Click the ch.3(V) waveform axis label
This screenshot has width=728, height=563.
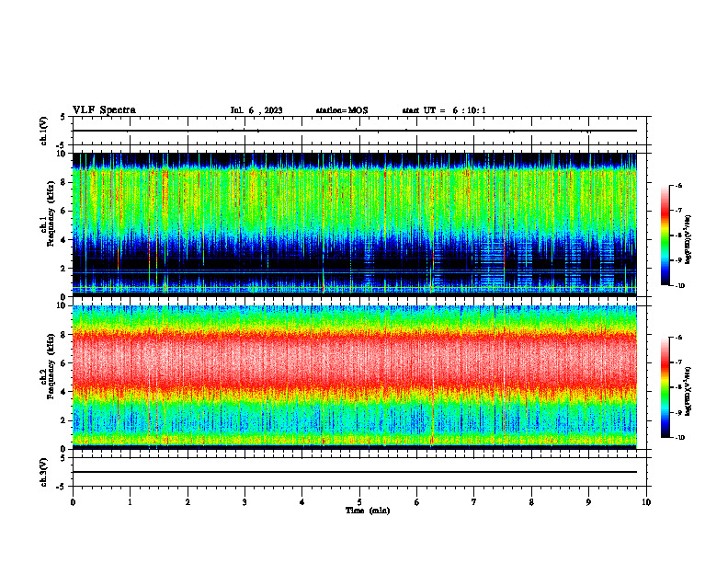44,472
